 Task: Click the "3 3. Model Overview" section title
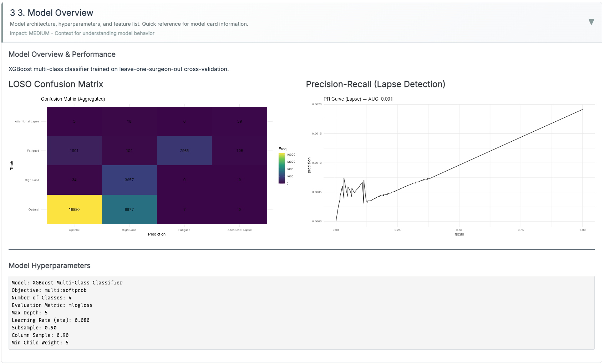tap(52, 13)
